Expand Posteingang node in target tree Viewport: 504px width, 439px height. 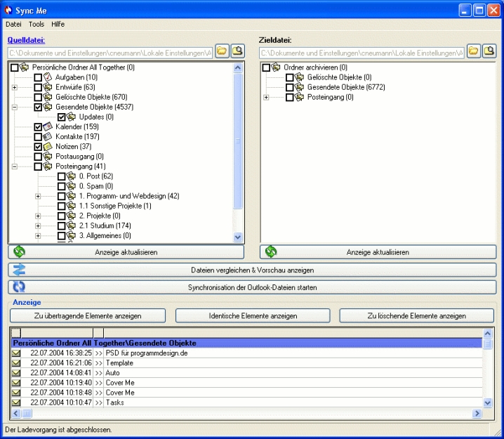[x=266, y=97]
